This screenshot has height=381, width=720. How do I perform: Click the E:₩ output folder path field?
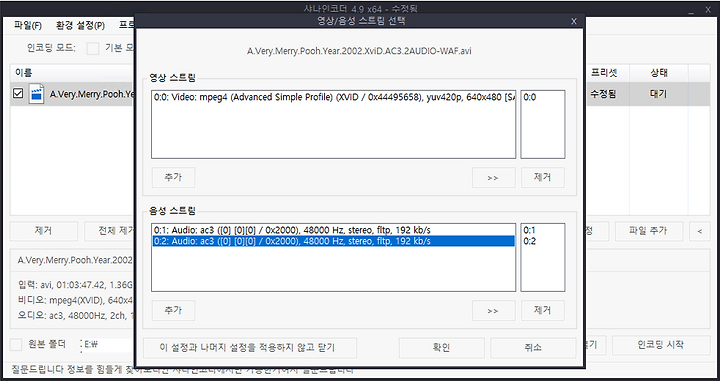(x=107, y=344)
